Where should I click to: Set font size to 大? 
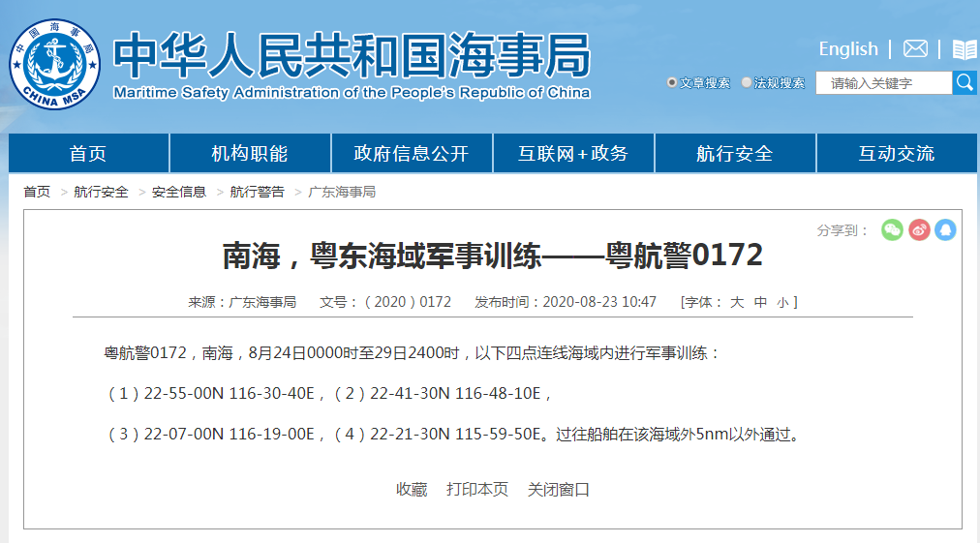coord(737,302)
